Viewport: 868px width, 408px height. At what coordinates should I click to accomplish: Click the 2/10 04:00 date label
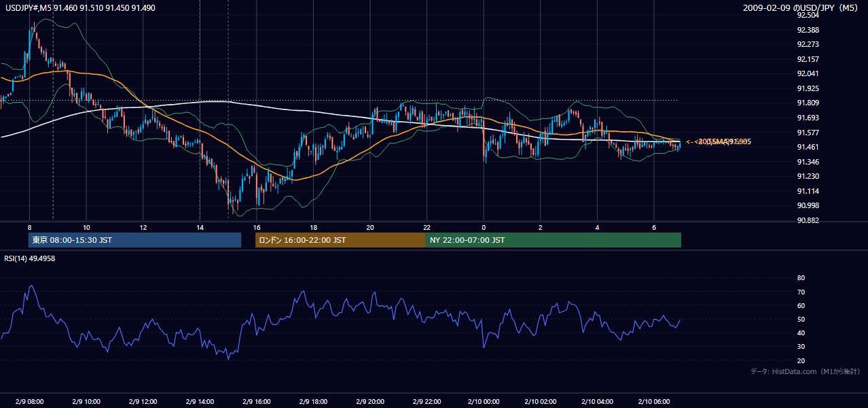click(597, 402)
